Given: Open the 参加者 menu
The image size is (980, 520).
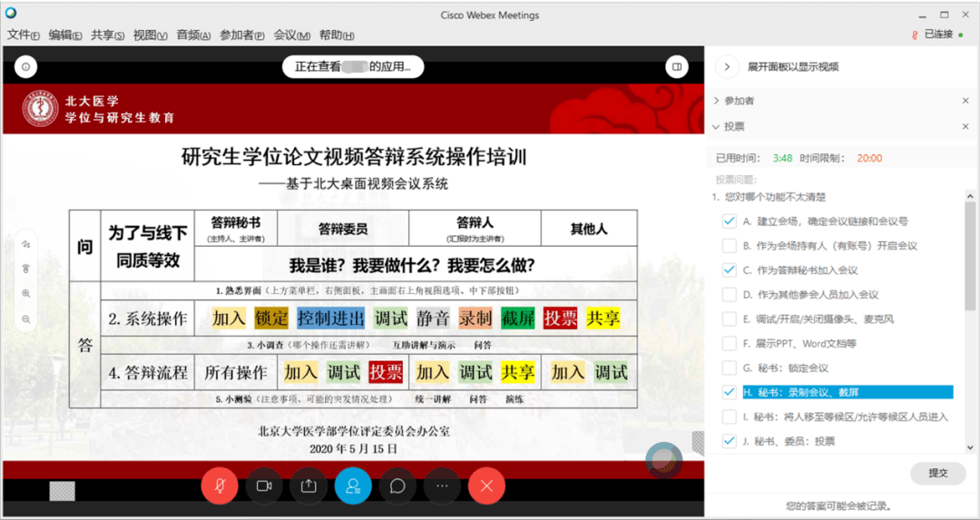Looking at the screenshot, I should (242, 35).
